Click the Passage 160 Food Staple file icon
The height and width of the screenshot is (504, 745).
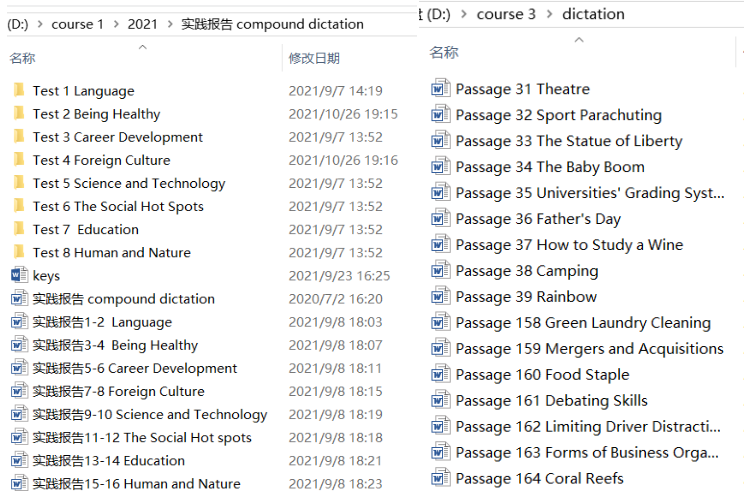click(440, 374)
